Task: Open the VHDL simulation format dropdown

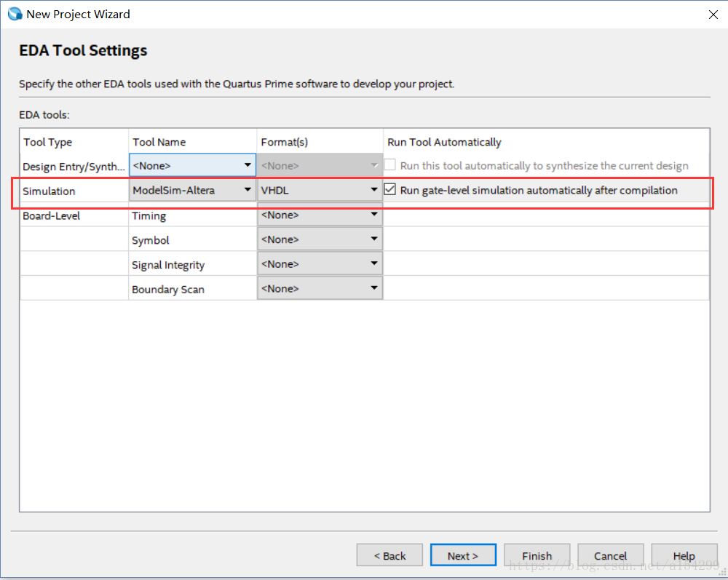Action: point(320,190)
